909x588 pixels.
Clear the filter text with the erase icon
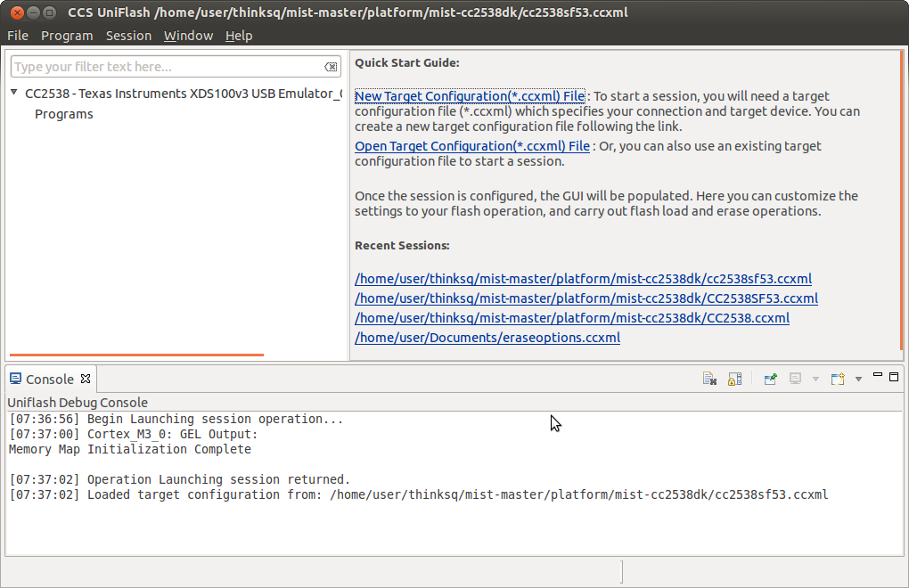tap(331, 67)
